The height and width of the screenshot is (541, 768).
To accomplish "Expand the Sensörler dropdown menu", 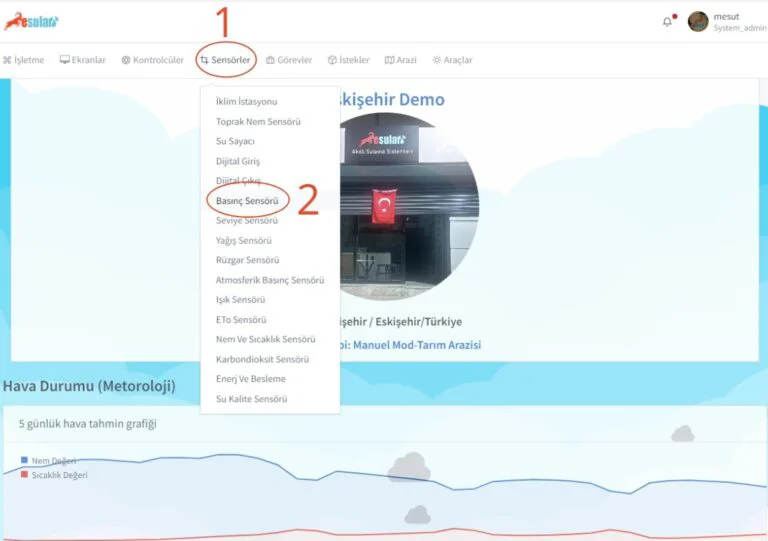I will (225, 60).
